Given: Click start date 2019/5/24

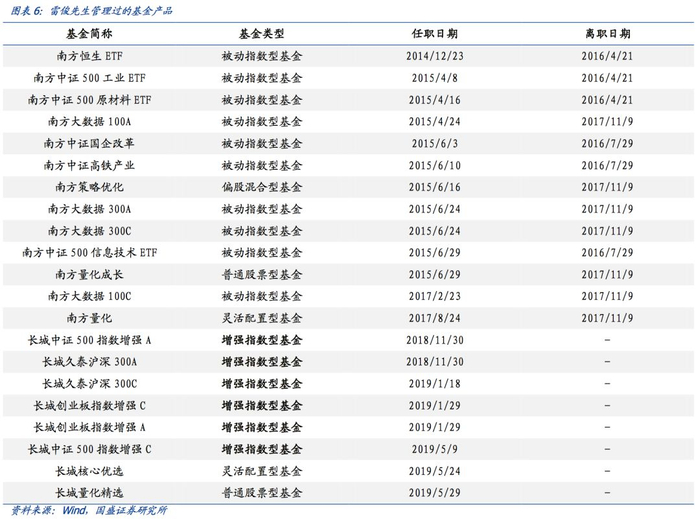Looking at the screenshot, I should coord(434,471).
